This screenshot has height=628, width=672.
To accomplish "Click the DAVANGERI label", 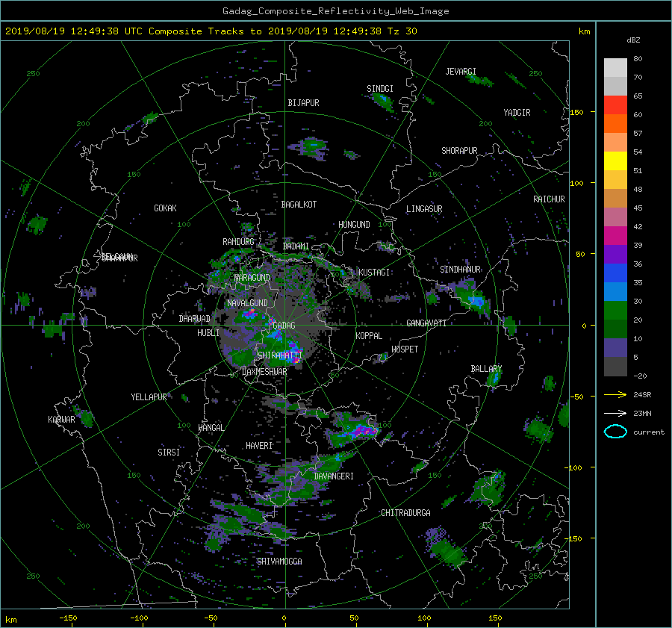I will [x=334, y=476].
